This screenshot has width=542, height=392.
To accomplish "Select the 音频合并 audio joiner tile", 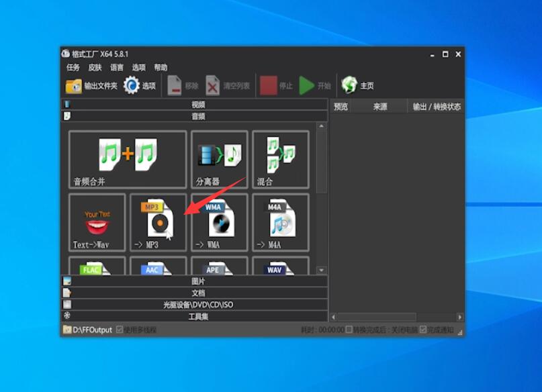I will (x=128, y=160).
